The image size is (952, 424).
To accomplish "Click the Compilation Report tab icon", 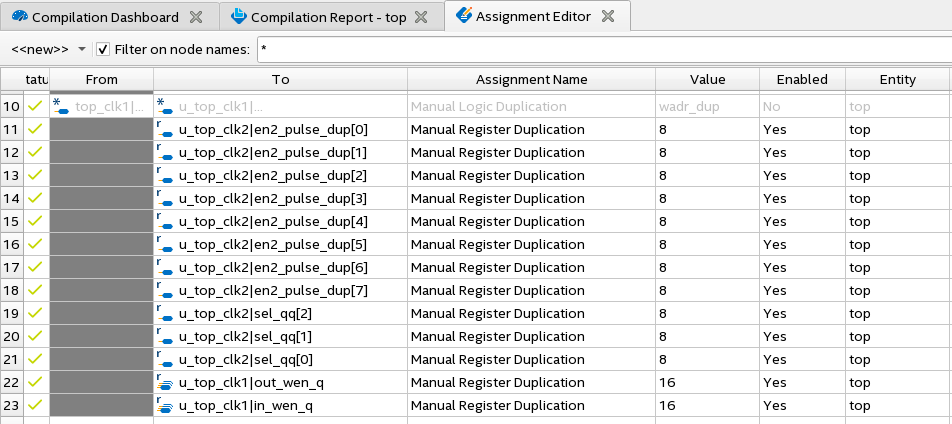I will click(x=238, y=18).
